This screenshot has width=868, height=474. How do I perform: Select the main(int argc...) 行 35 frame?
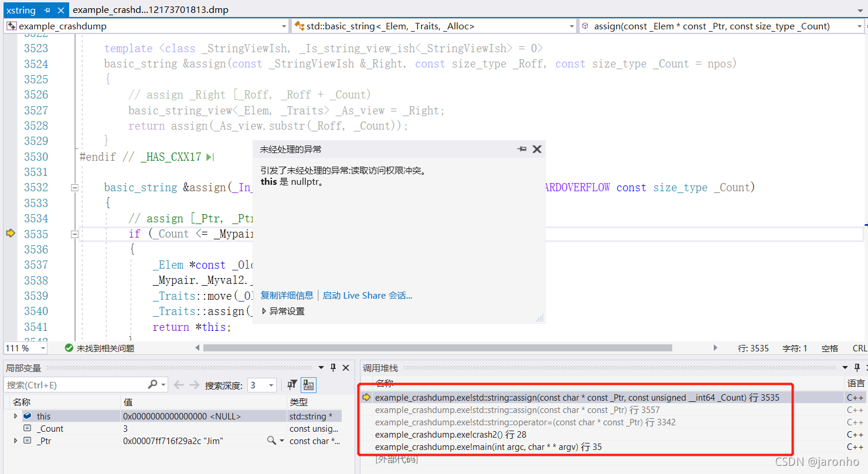point(488,447)
